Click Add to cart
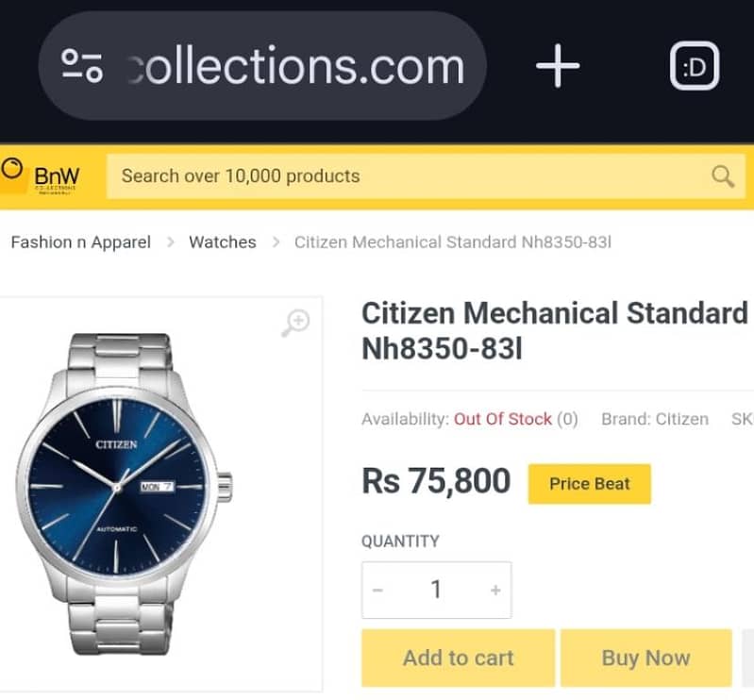 coord(459,658)
